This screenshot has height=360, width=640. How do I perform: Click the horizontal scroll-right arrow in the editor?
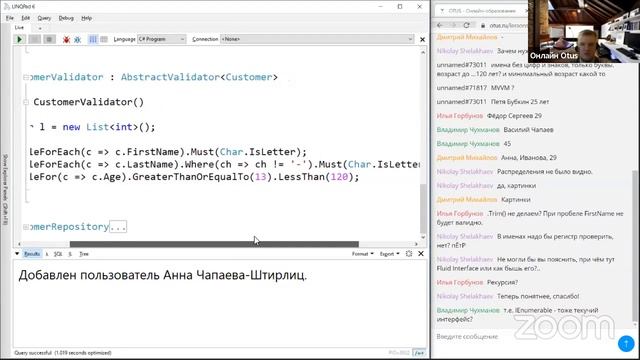(416, 244)
